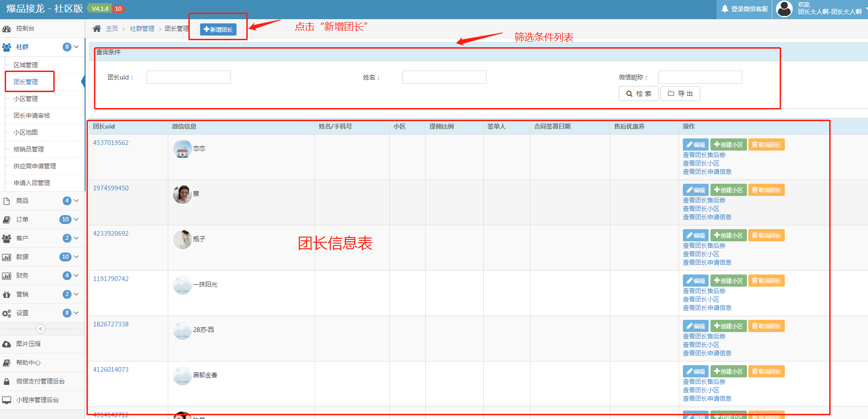Expand the 设置 menu chevron
Screen dimensions: 868x419
pyautogui.click(x=76, y=313)
